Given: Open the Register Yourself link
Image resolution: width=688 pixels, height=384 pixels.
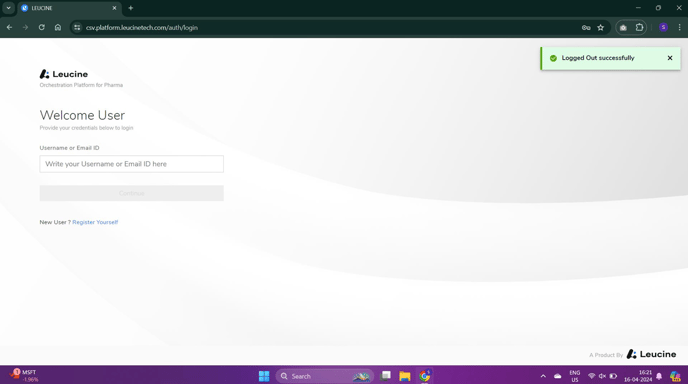Looking at the screenshot, I should pos(95,222).
